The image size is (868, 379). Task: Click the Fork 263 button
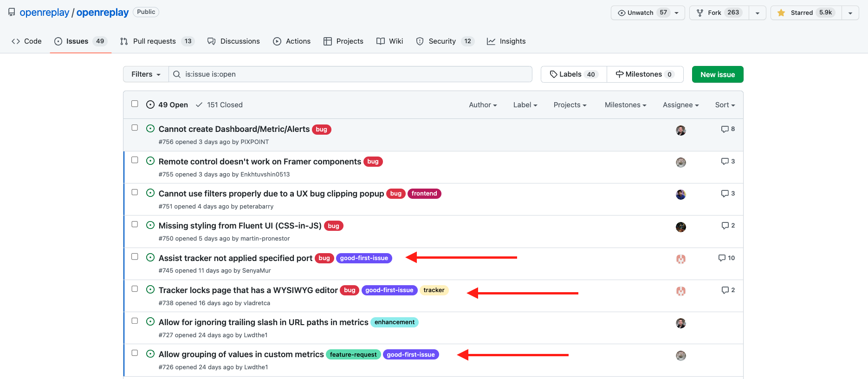(x=719, y=13)
